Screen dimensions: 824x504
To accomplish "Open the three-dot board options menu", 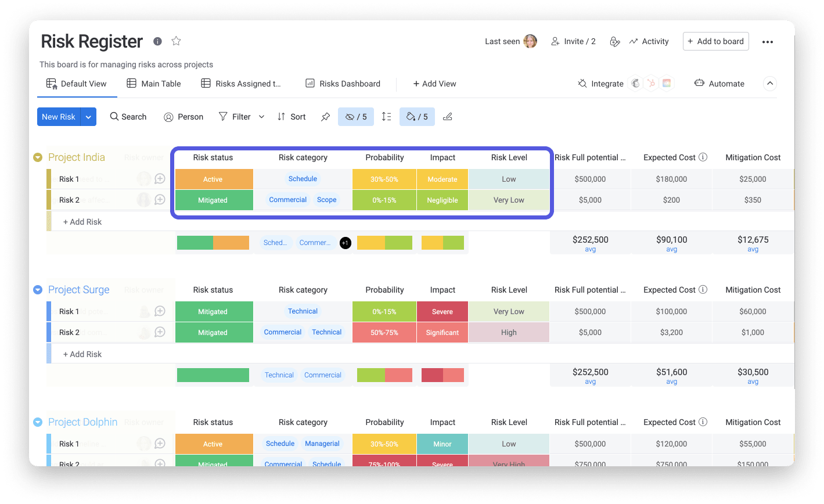I will click(x=768, y=42).
